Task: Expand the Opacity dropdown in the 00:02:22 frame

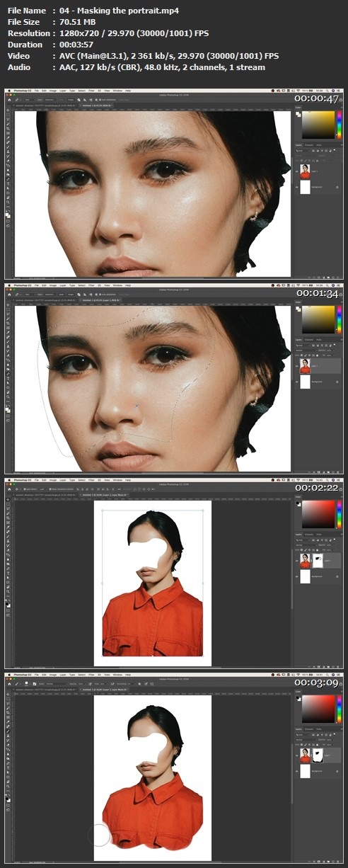Action: [x=330, y=545]
